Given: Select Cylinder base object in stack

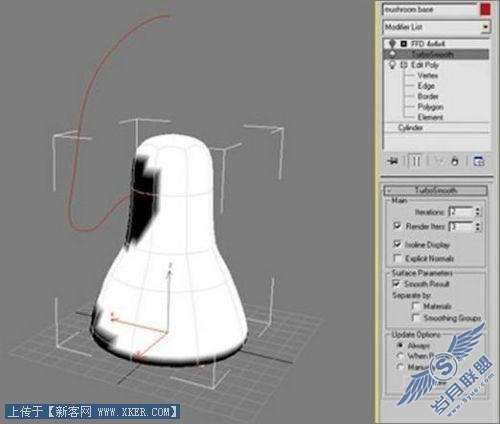Looking at the screenshot, I should tap(410, 127).
